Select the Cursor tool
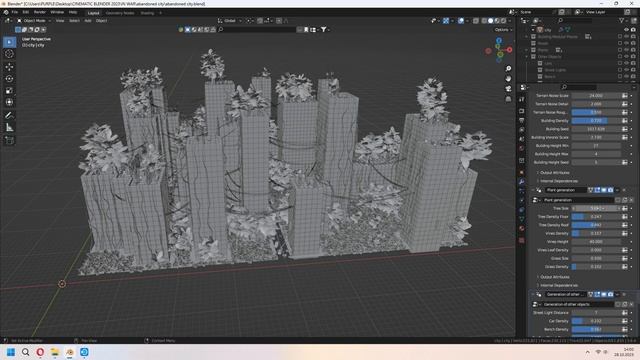640x360 pixels. [x=9, y=54]
